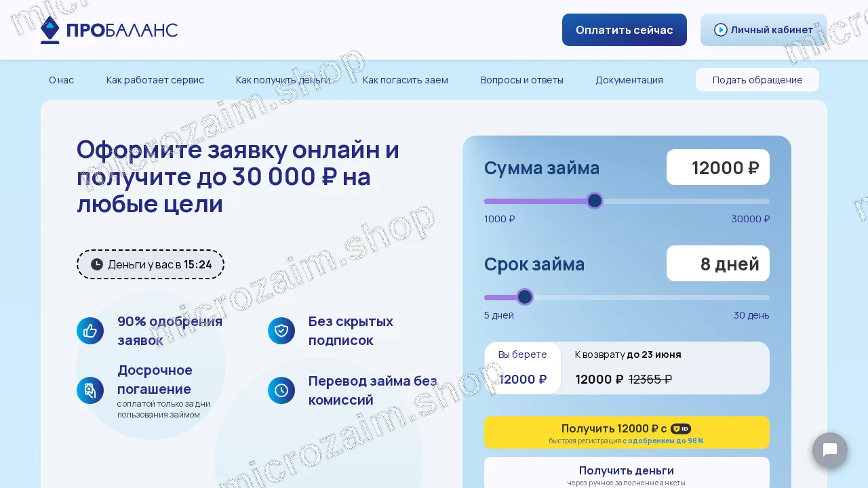The image size is (868, 488).
Task: Open Документация menu item
Action: click(629, 80)
